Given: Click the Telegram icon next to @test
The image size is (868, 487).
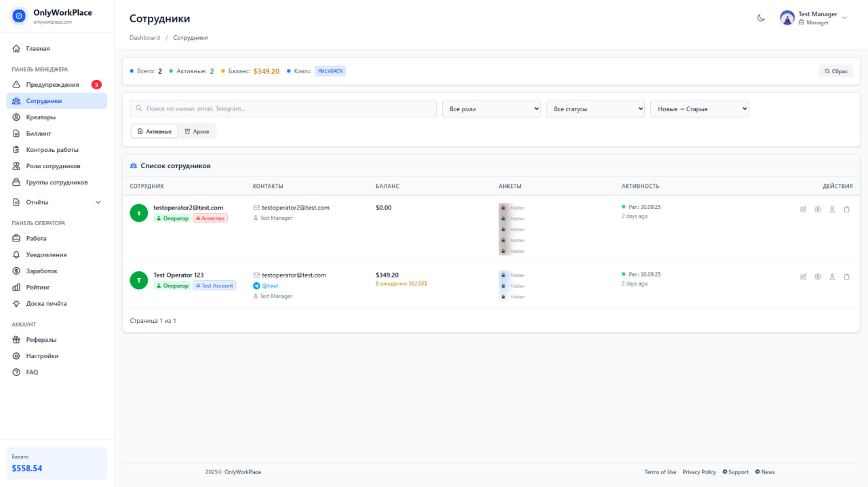Looking at the screenshot, I should pyautogui.click(x=256, y=286).
